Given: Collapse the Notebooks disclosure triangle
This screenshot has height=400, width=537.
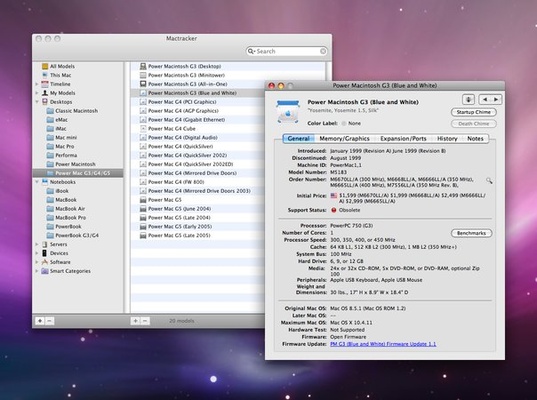Looking at the screenshot, I should [x=37, y=182].
